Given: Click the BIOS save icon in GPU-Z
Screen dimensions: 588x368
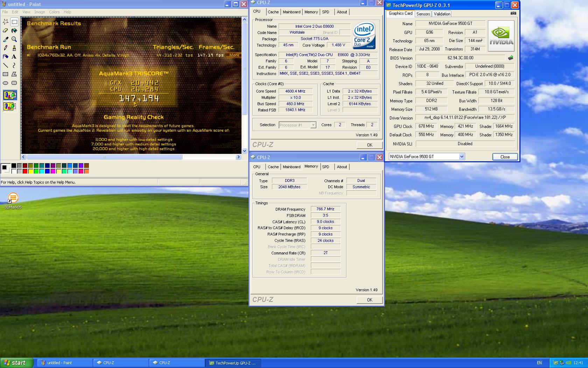Looking at the screenshot, I should [511, 58].
